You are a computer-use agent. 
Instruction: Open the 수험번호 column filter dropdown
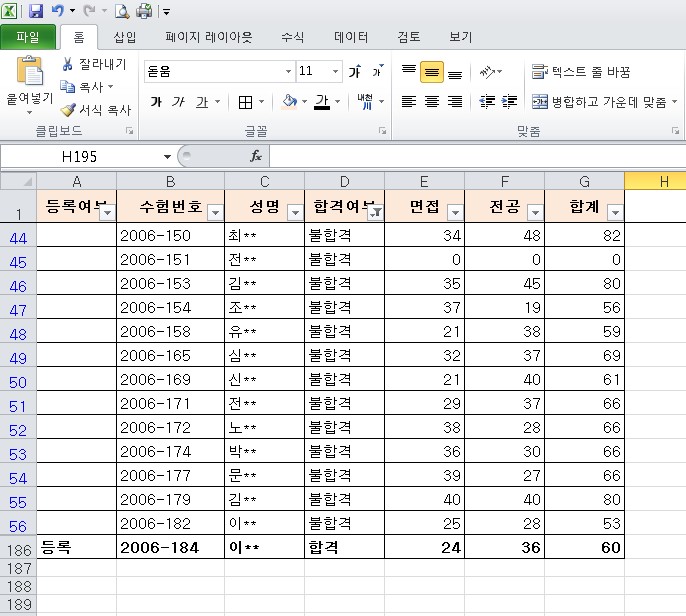coord(215,213)
